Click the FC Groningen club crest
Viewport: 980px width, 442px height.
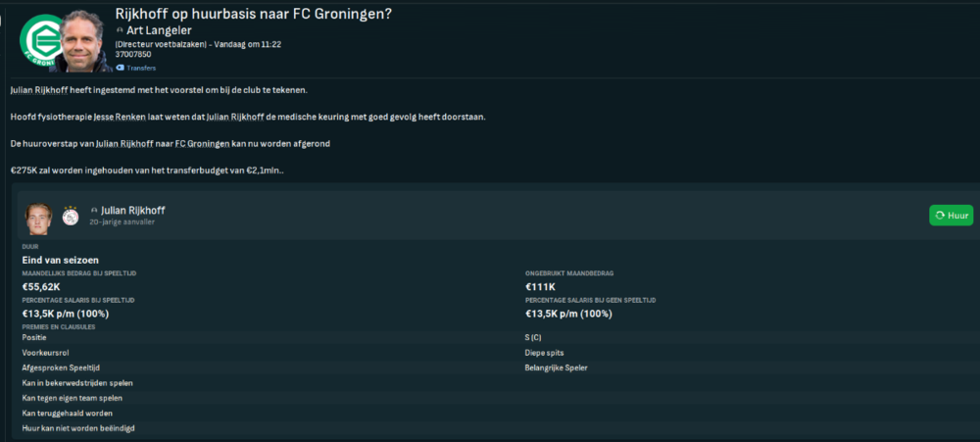(x=40, y=40)
